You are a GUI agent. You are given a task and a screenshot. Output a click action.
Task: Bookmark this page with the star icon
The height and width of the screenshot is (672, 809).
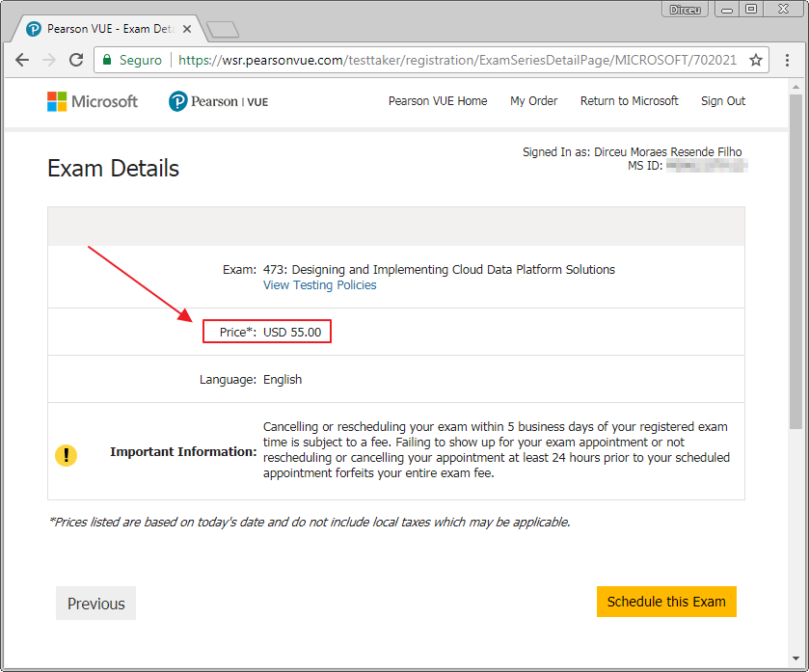(x=756, y=61)
